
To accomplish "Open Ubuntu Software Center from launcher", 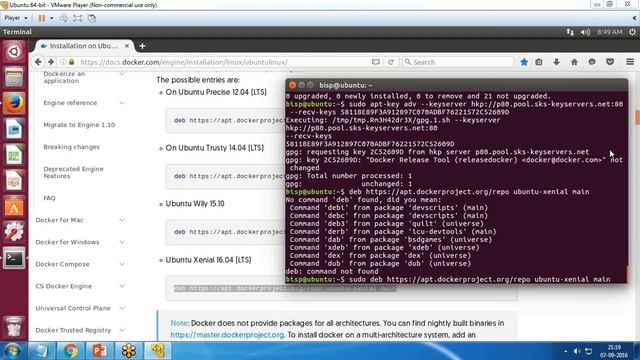I will point(14,206).
